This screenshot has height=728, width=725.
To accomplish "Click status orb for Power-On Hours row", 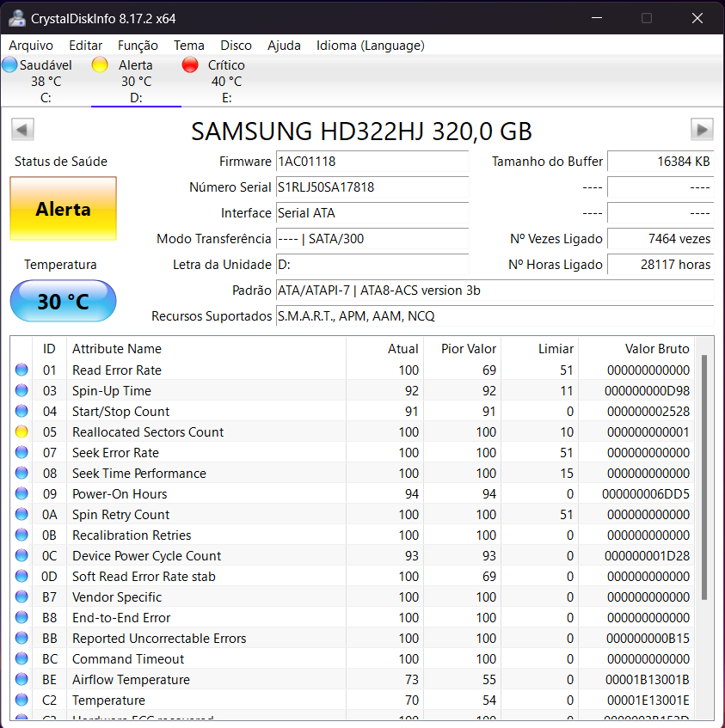I will (x=22, y=493).
